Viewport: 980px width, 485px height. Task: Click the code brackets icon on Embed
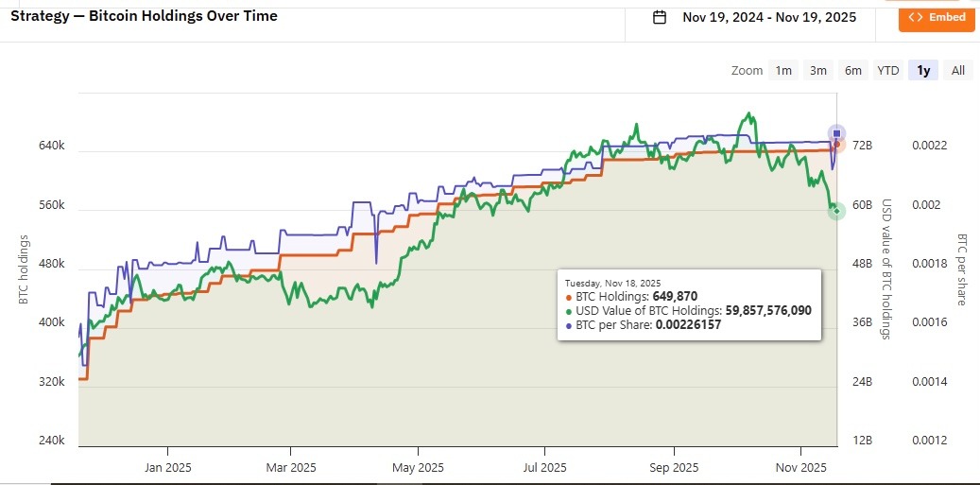pyautogui.click(x=915, y=17)
